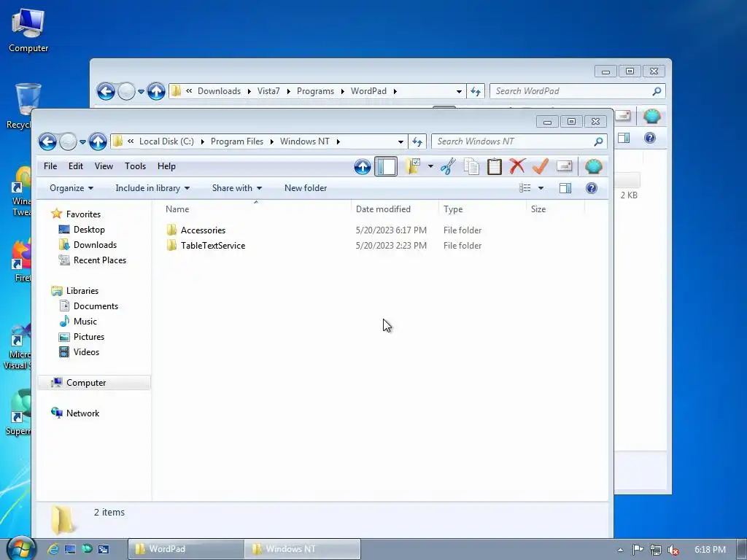Click Local Disk (C:) in address bar
Screen dimensions: 747x560
point(166,141)
